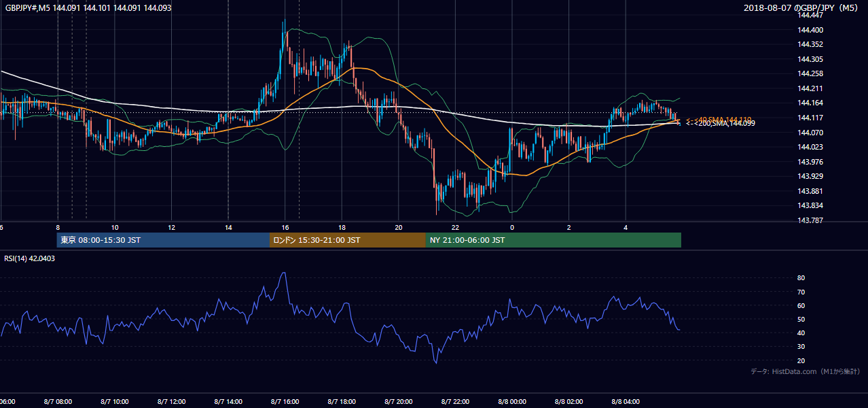Click bottom time label 8/7 22:00
The width and height of the screenshot is (868, 408).
click(455, 401)
